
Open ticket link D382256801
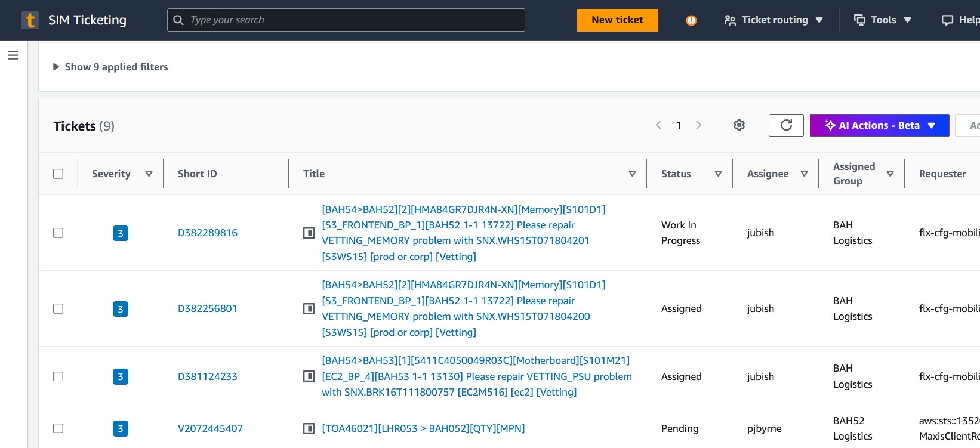[x=208, y=308]
